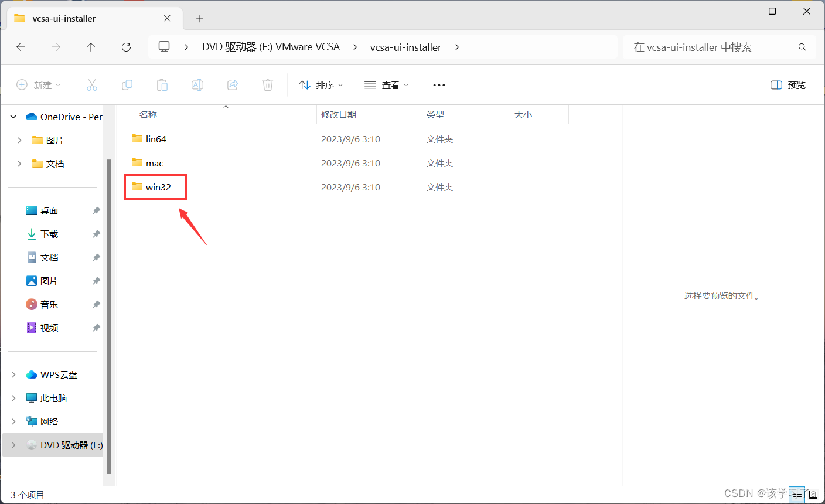Open pinned 文档 quick access item
The width and height of the screenshot is (825, 504).
[x=42, y=257]
